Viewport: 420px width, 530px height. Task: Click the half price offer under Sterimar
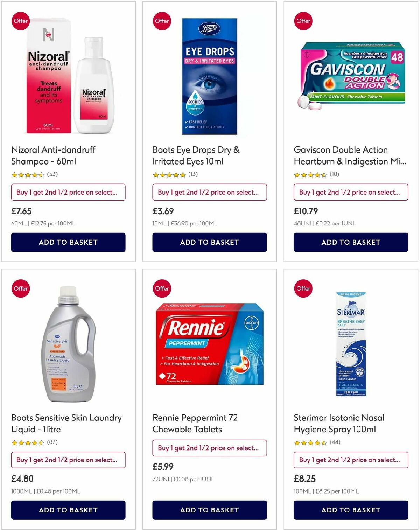350,460
